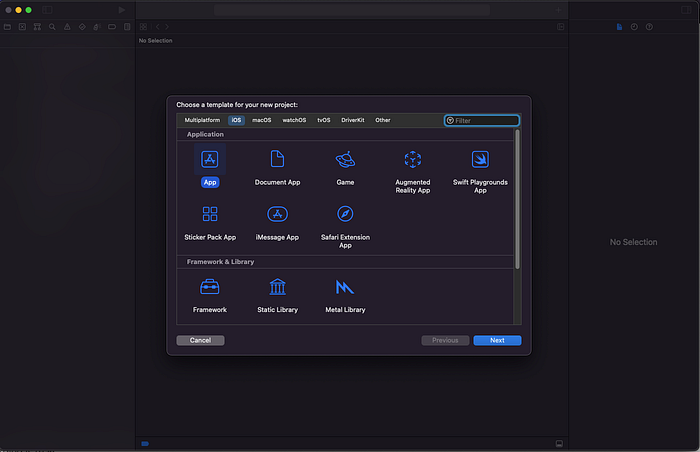Screen dimensions: 700x452
Task: Toggle the inspector panel button
Action: pos(686,10)
